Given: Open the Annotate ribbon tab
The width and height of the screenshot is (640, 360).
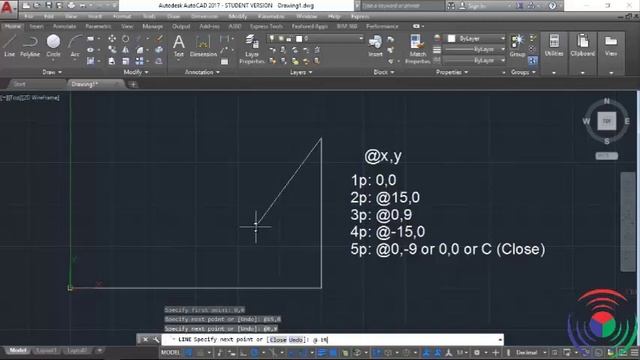Looking at the screenshot, I should (64, 26).
